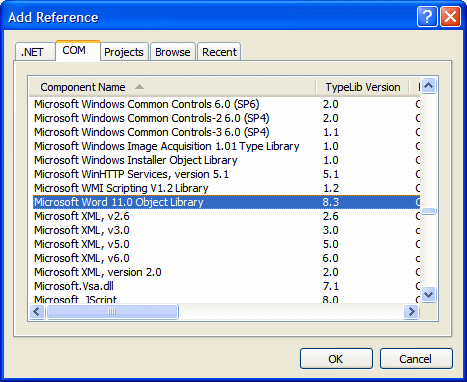Close the Add Reference dialog
Image resolution: width=467 pixels, height=382 pixels.
point(450,16)
